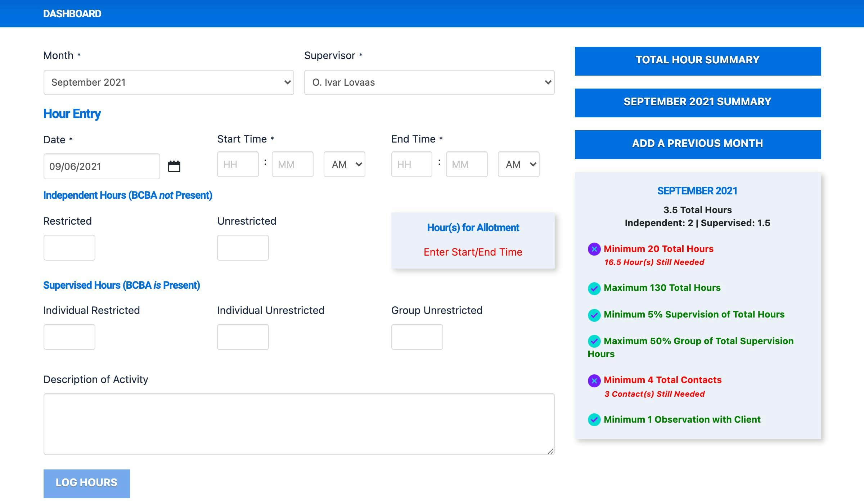This screenshot has width=864, height=504.
Task: Click the checkmark beside Minimum 5% Supervision
Action: tap(594, 314)
